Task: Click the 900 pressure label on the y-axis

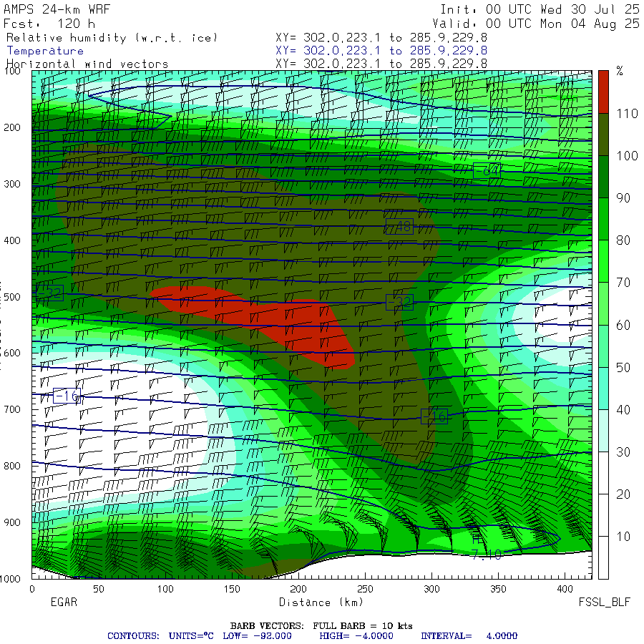Action: coord(12,522)
